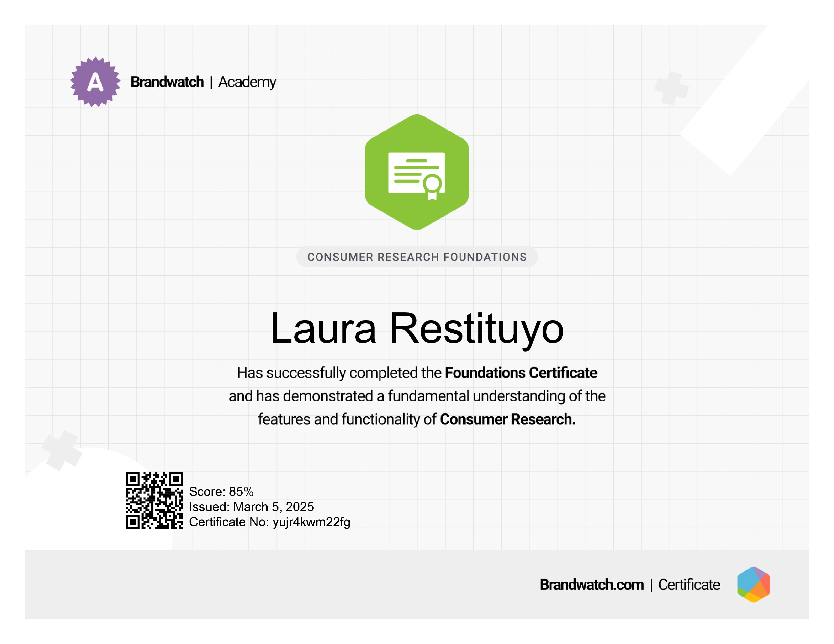Image resolution: width=834 pixels, height=644 pixels.
Task: Click the Score: 85% line
Action: point(221,491)
